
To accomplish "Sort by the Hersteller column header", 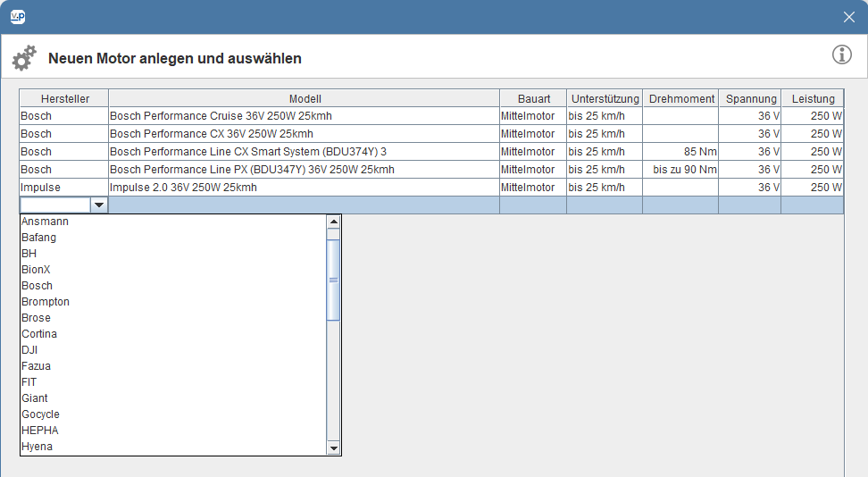I will point(64,98).
